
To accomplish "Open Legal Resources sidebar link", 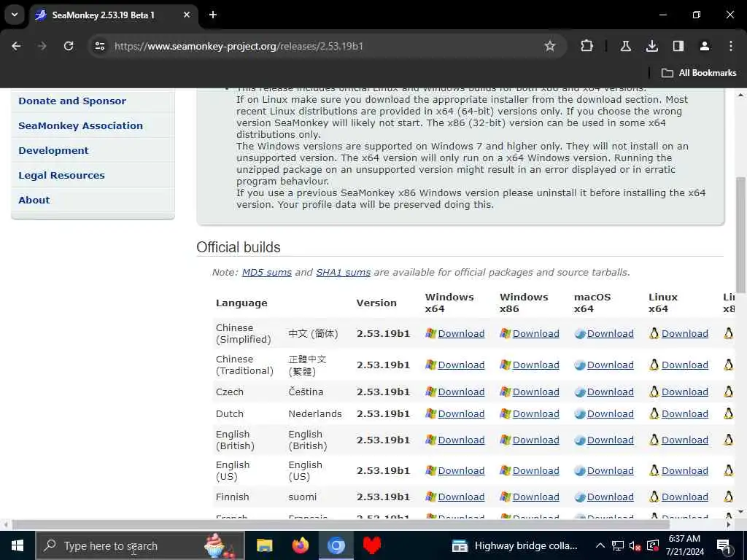I will point(61,175).
